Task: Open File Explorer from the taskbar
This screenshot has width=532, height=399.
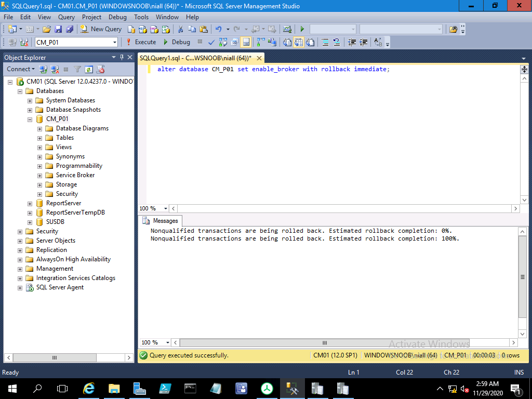Action: [x=114, y=389]
